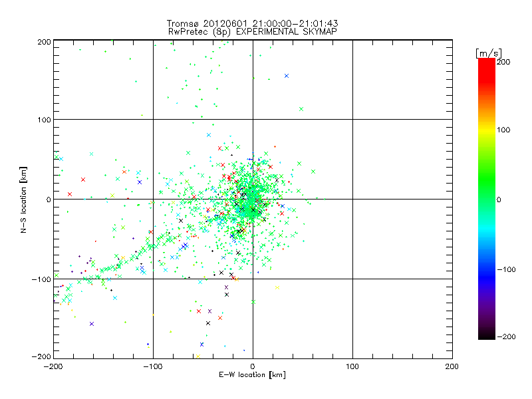Click the colorbar tick label "-100"
Screen dimensions: 532x399
(x=506, y=269)
